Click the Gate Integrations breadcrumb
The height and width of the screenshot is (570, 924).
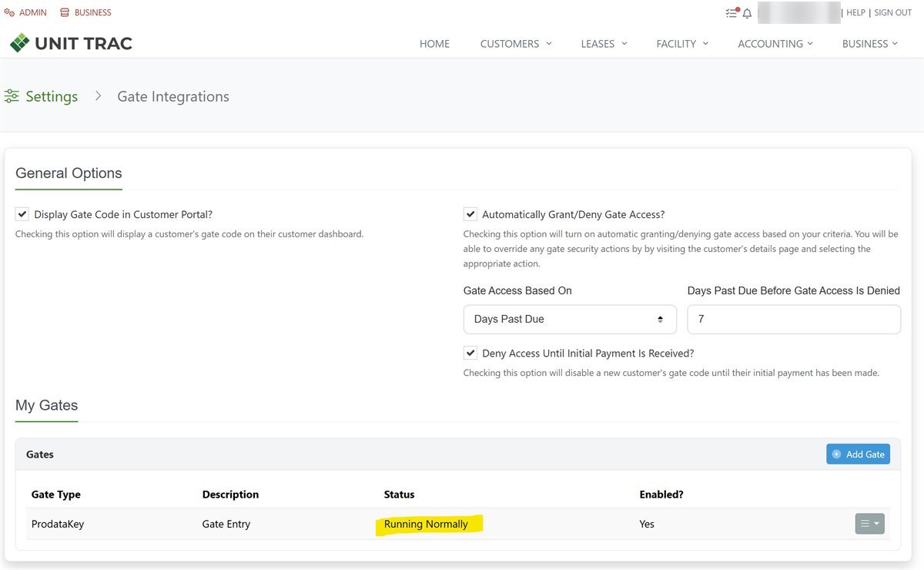click(x=173, y=96)
